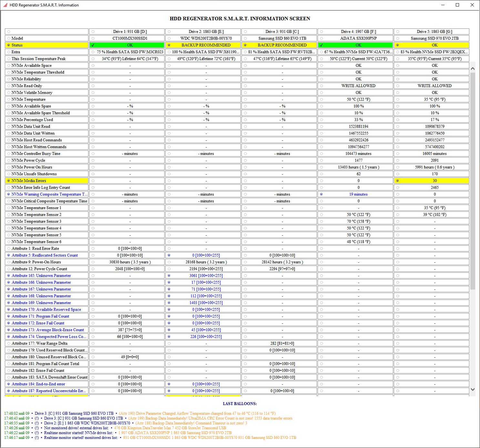Viewport: 480px width, 448px height.
Task: Click the star beside NVMe Media Errors label
Action: [x=9, y=181]
